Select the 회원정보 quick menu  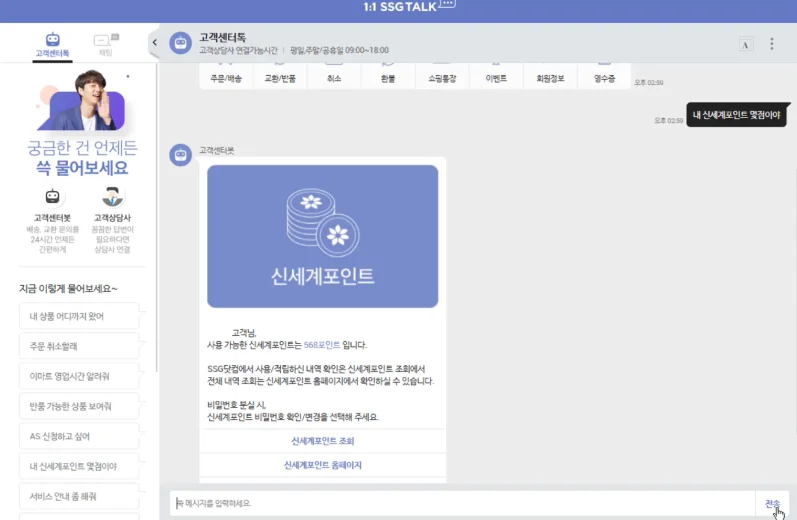coord(550,76)
